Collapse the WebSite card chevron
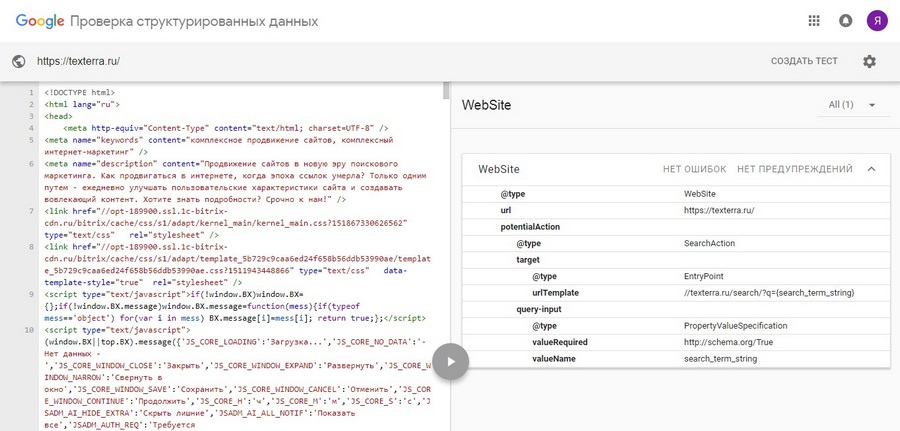 click(x=871, y=169)
